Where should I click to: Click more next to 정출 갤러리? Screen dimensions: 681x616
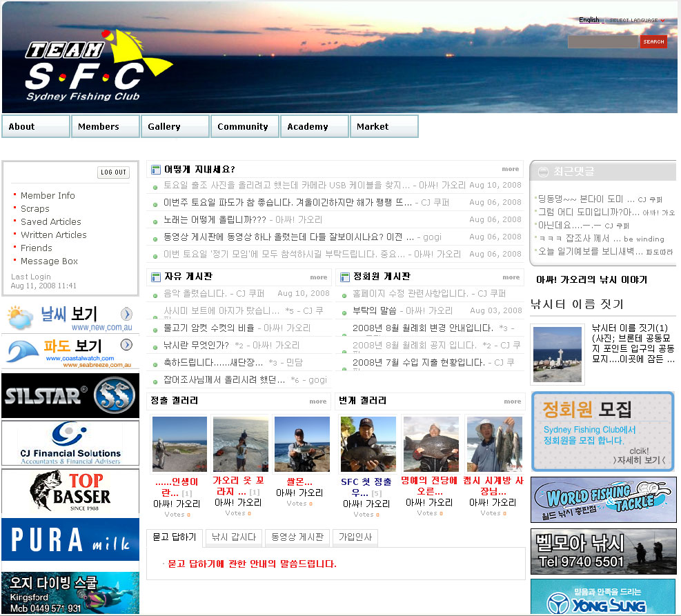[x=318, y=401]
